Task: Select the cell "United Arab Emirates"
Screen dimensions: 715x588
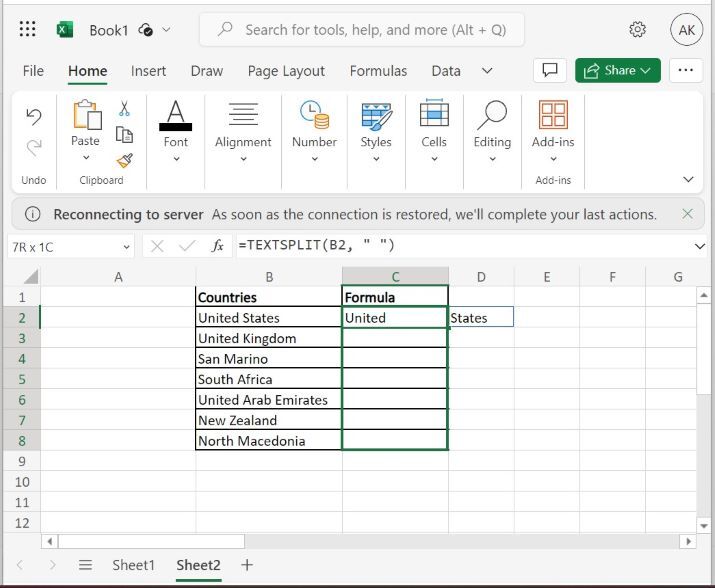Action: 269,400
